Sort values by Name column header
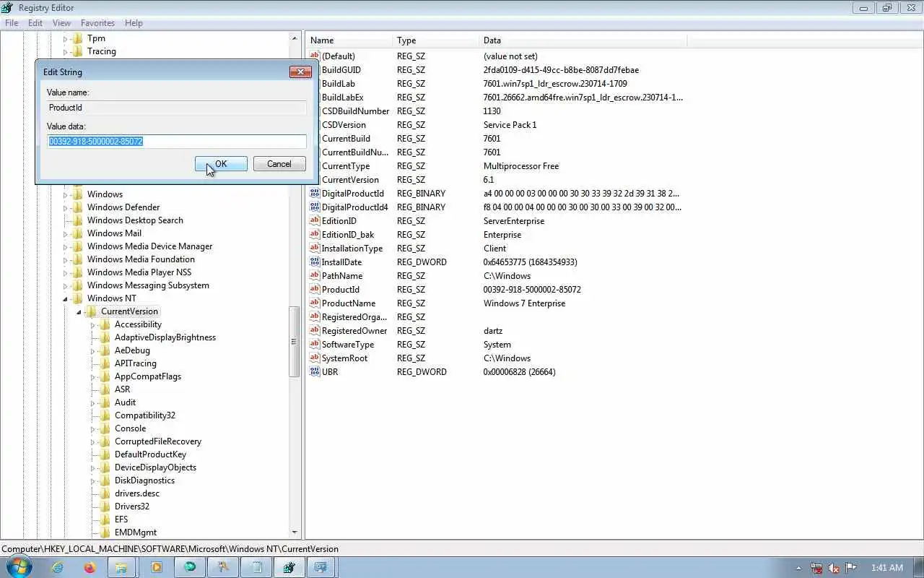The height and width of the screenshot is (578, 924). (x=349, y=40)
